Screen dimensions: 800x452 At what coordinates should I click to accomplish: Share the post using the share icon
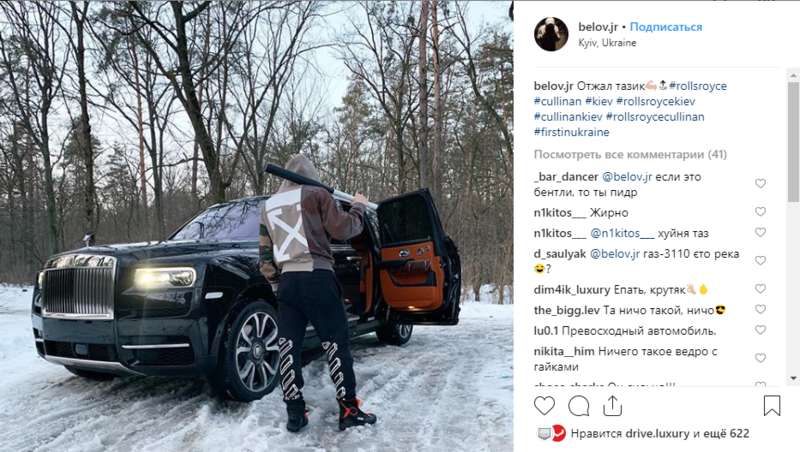[x=612, y=406]
